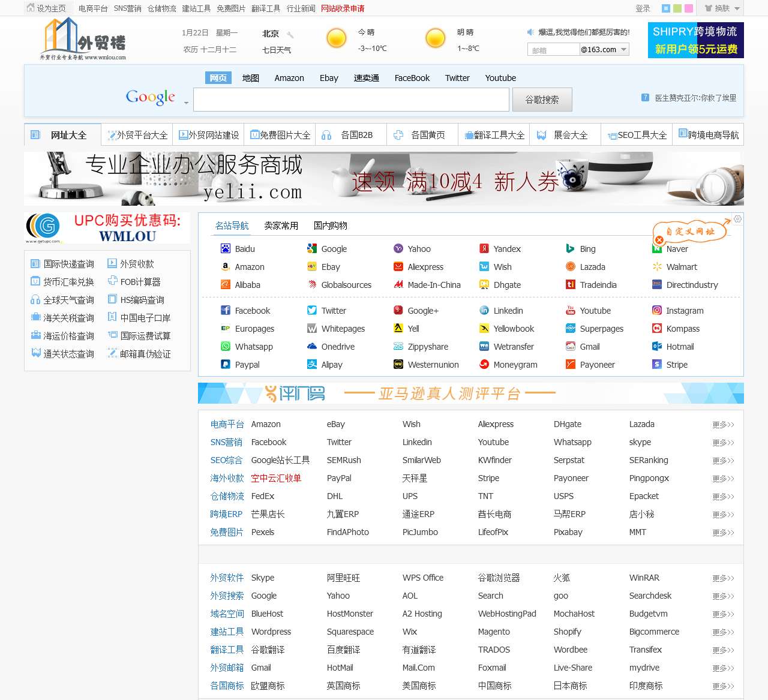Click the settings gear icon for custom sites
This screenshot has width=768, height=700.
coord(737,219)
